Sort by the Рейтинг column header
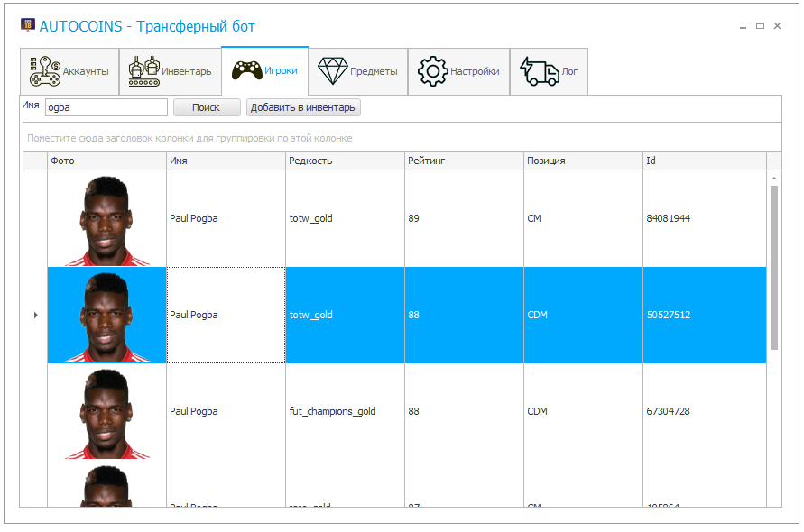804x532 pixels. pyautogui.click(x=464, y=161)
